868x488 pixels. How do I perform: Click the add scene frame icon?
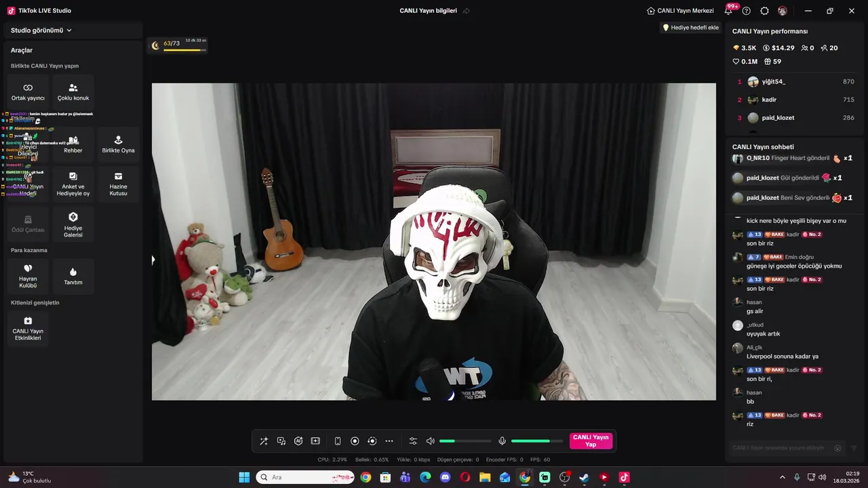pyautogui.click(x=315, y=441)
